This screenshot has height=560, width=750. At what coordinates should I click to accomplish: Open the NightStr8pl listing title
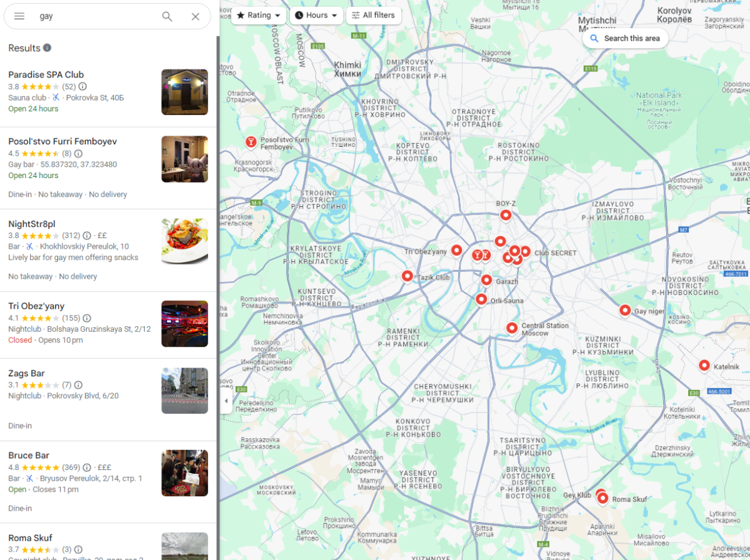click(x=32, y=224)
